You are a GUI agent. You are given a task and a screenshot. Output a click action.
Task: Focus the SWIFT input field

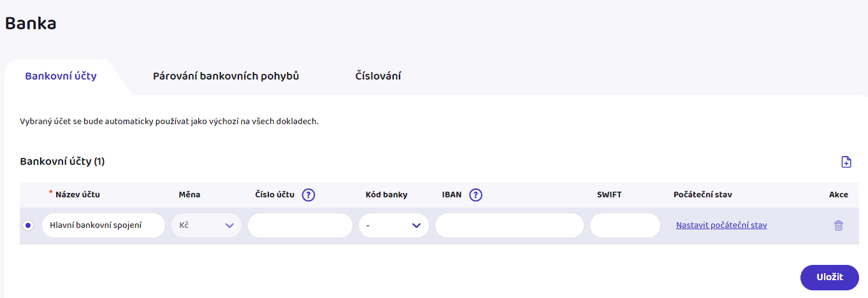pos(625,225)
